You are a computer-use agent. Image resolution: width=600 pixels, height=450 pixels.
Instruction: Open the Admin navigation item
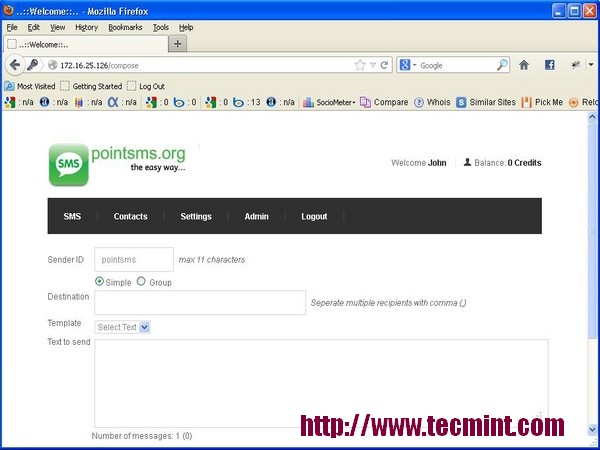tap(256, 216)
